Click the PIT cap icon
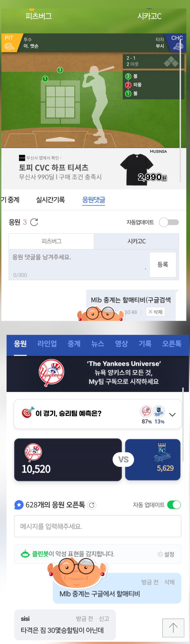190x644 pixels. click(9, 46)
